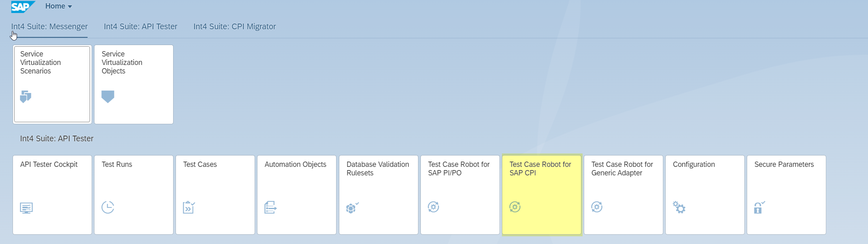Screen dimensions: 868x244
Task: Click the highlighted SAP CPI robot icon
Action: [x=515, y=207]
